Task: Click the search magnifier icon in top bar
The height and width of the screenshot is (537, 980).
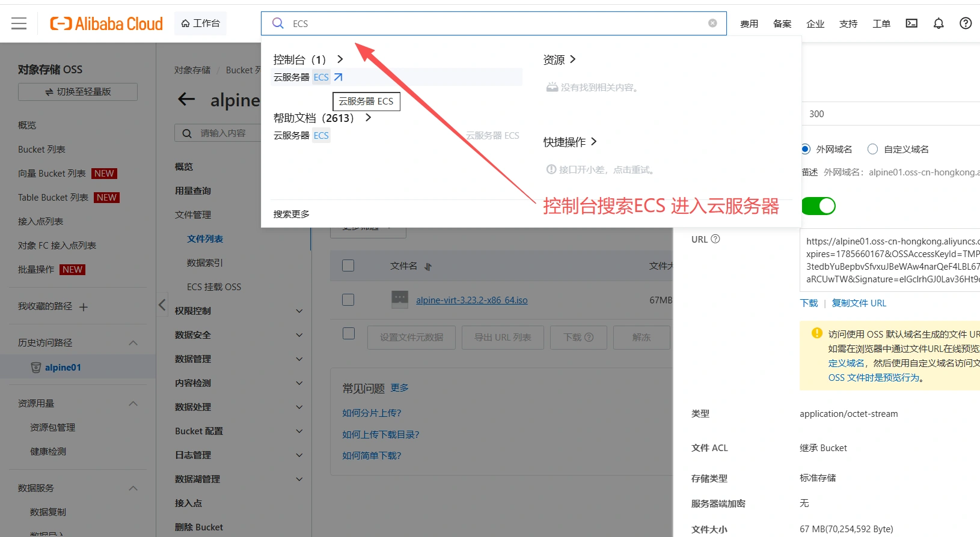Action: 278,23
